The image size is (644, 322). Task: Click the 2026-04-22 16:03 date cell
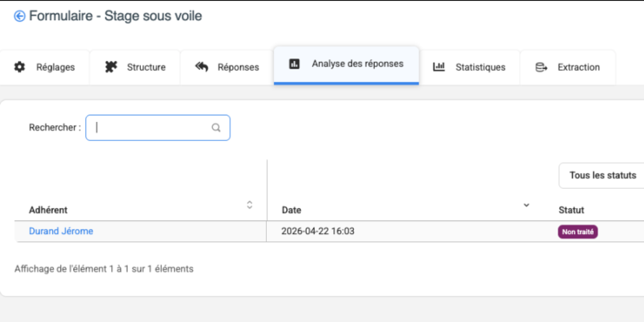click(x=318, y=231)
